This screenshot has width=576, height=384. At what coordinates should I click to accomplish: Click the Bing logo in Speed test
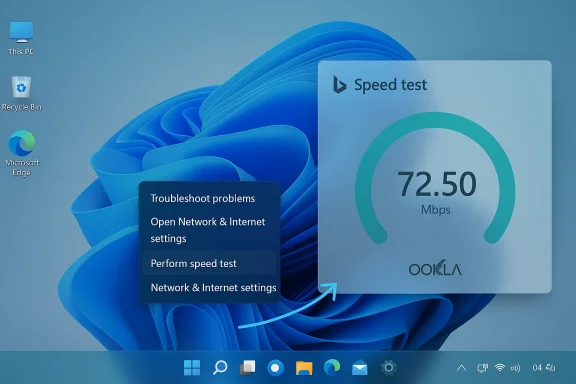pyautogui.click(x=339, y=85)
